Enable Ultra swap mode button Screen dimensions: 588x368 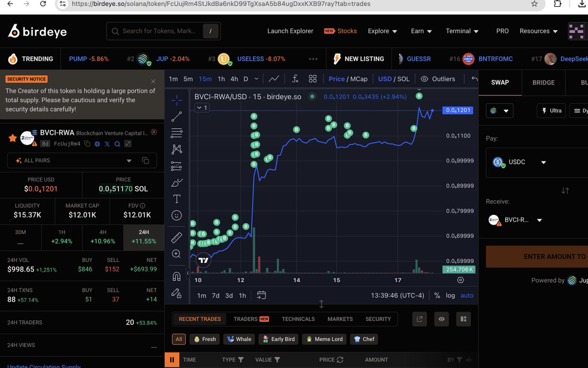coord(551,111)
